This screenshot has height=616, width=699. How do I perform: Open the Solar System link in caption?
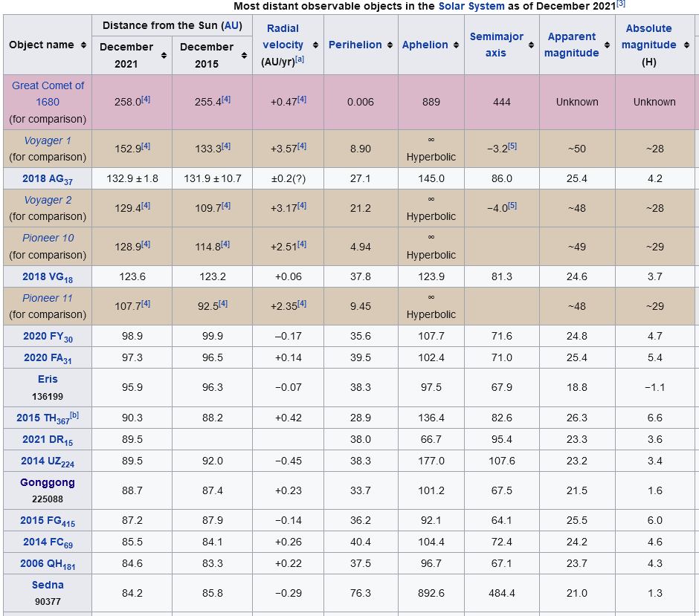[x=471, y=6]
